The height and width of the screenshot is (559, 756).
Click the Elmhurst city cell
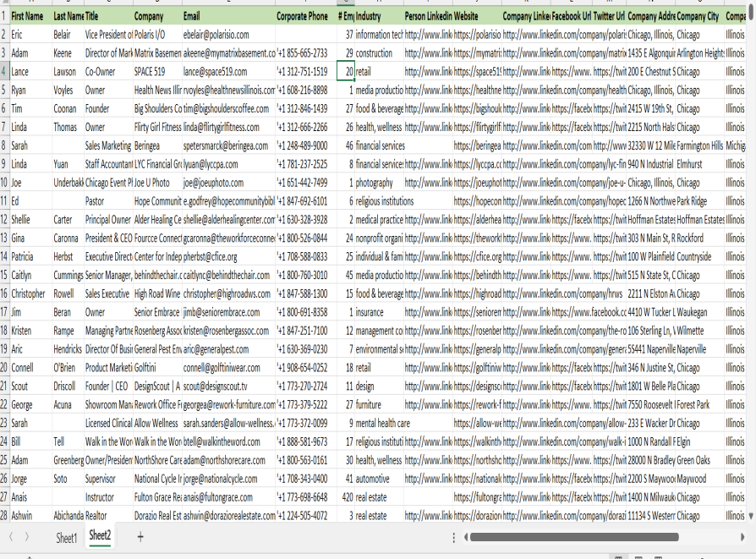pyautogui.click(x=700, y=164)
